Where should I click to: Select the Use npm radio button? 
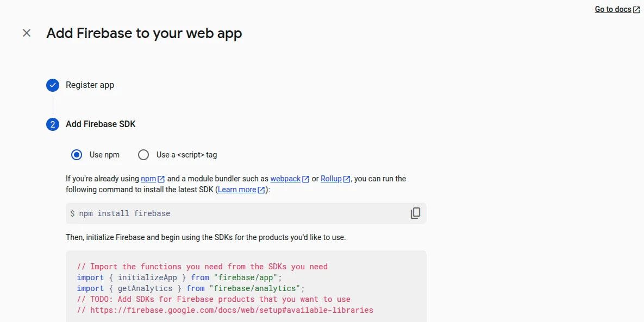[77, 155]
